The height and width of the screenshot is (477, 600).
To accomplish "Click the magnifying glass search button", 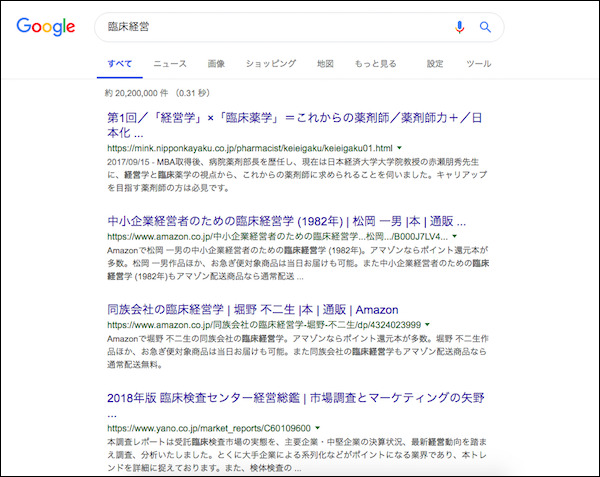I will [485, 27].
